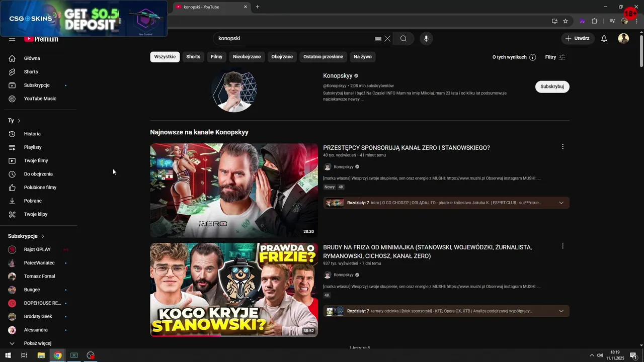Screen dimensions: 644x362
Task: Open Historia watch history
Action: tap(40, 134)
